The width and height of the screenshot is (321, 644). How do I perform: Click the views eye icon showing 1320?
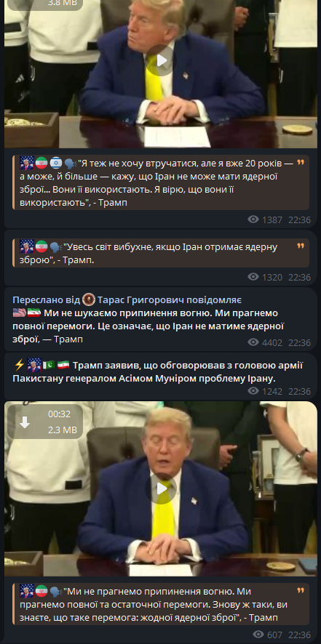pyautogui.click(x=253, y=277)
